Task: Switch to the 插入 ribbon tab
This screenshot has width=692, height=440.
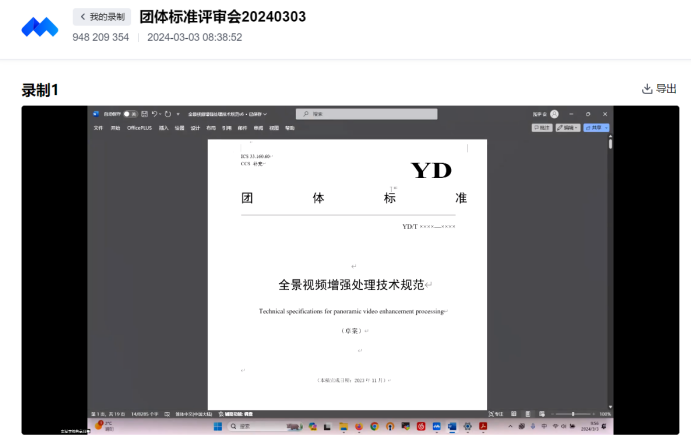Action: point(163,128)
